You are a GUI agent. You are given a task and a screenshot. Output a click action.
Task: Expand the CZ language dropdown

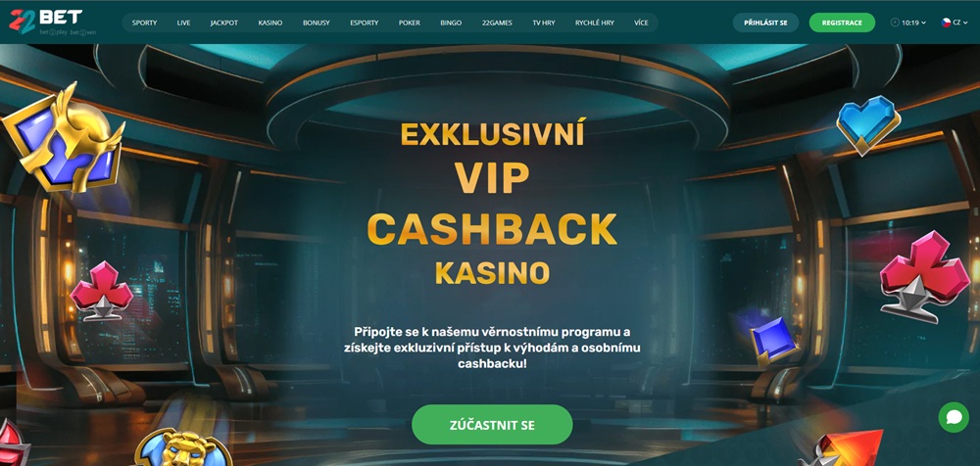point(956,23)
